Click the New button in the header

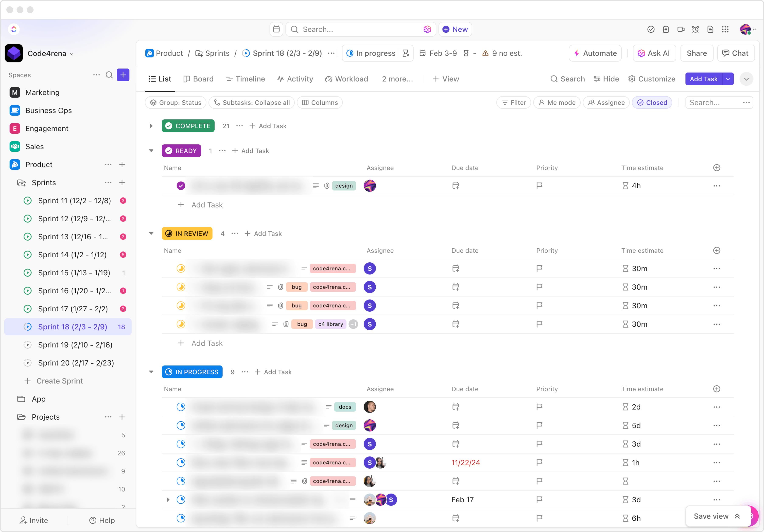click(x=455, y=29)
